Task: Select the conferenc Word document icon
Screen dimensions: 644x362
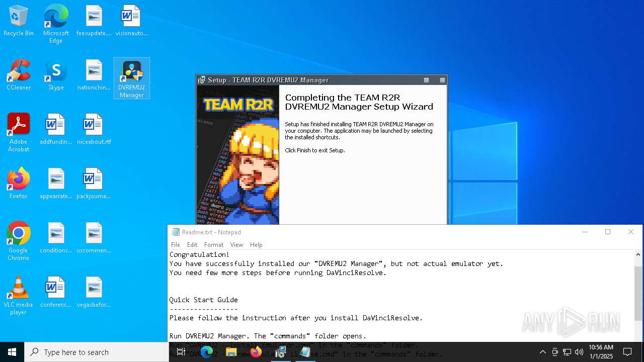Action: (x=56, y=293)
